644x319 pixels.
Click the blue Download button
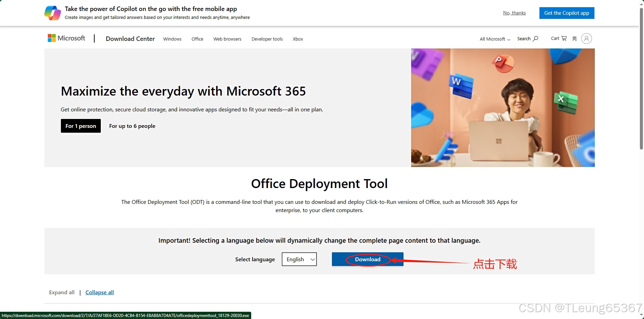[367, 259]
